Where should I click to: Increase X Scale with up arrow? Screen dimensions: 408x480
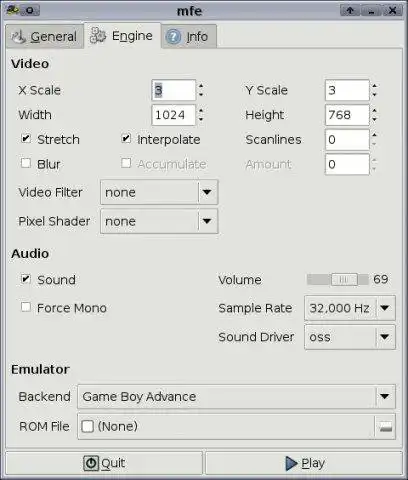tap(201, 86)
